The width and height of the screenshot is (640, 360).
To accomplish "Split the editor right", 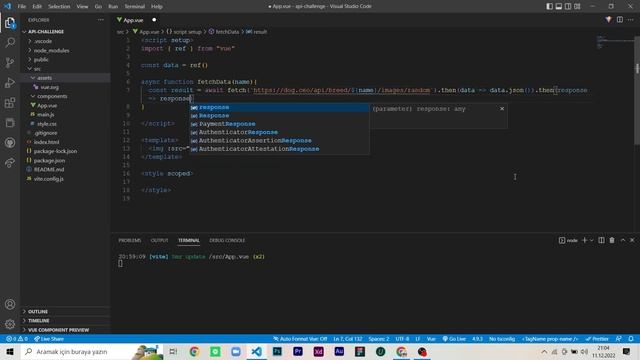I will tap(620, 20).
